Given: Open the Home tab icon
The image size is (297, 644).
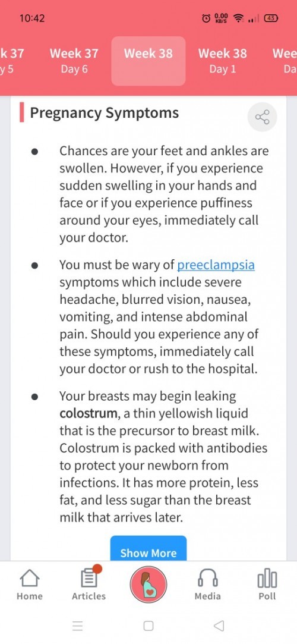Looking at the screenshot, I should pyautogui.click(x=30, y=579).
